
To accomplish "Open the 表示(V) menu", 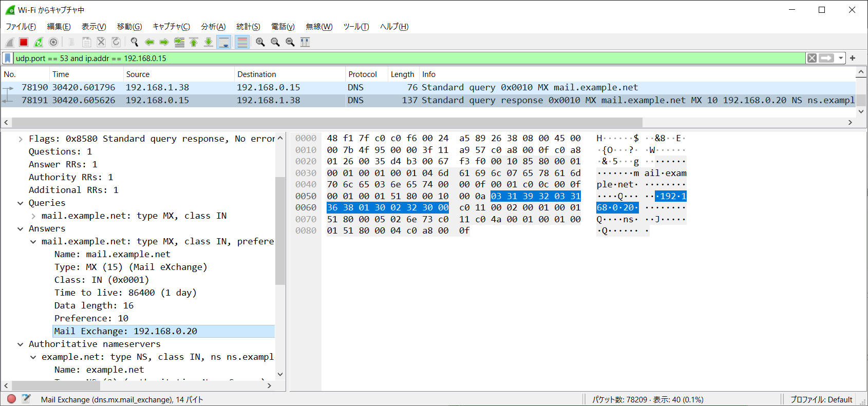I will 93,27.
